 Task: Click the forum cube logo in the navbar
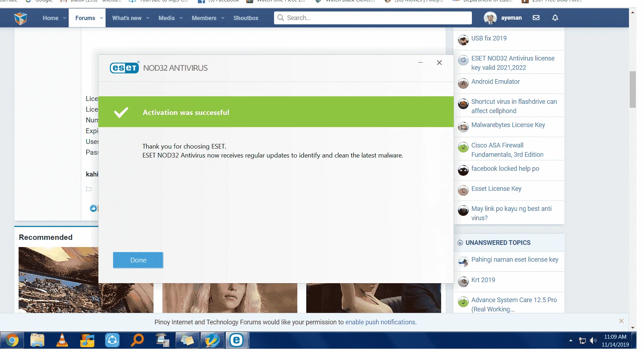click(x=21, y=18)
